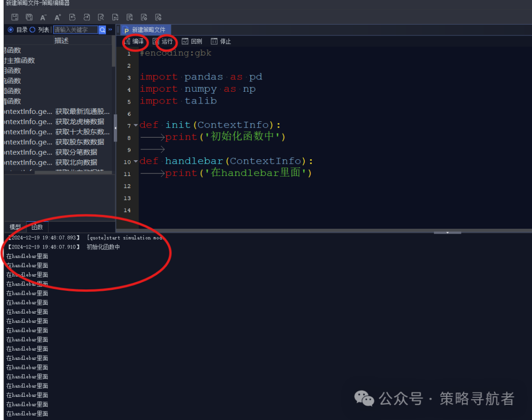Image resolution: width=532 pixels, height=420 pixels.
Task: Click the 停止 stop button
Action: coord(221,41)
